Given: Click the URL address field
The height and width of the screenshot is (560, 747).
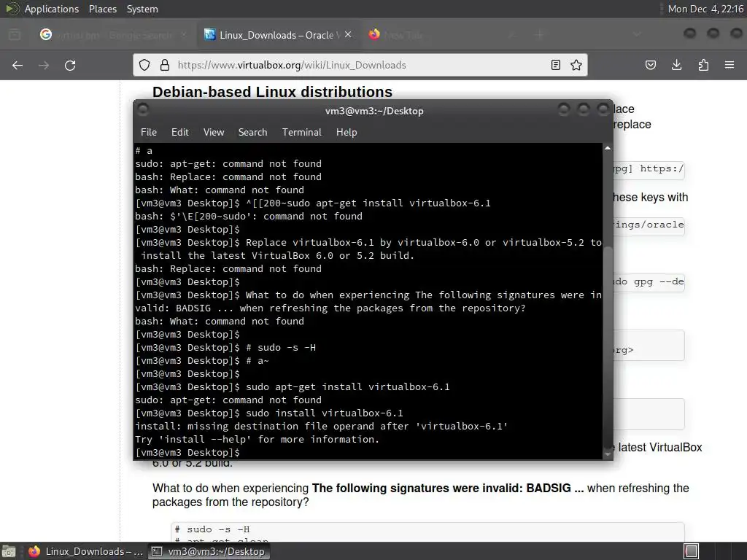Looking at the screenshot, I should [360, 65].
